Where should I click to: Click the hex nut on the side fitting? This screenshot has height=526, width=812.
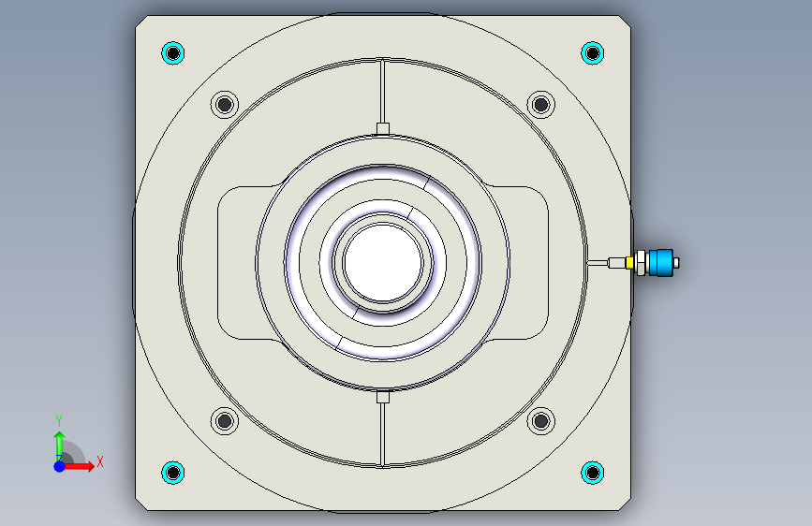(x=642, y=263)
